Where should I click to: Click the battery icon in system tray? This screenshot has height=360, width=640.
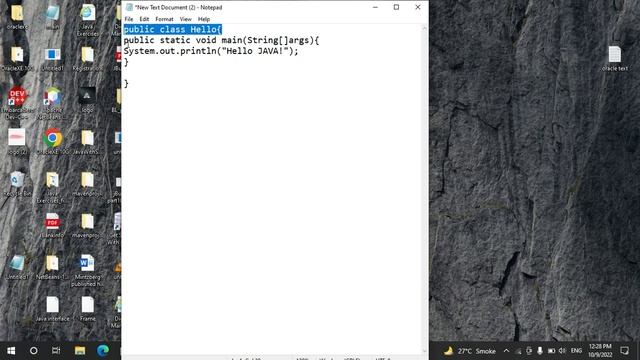coord(551,351)
